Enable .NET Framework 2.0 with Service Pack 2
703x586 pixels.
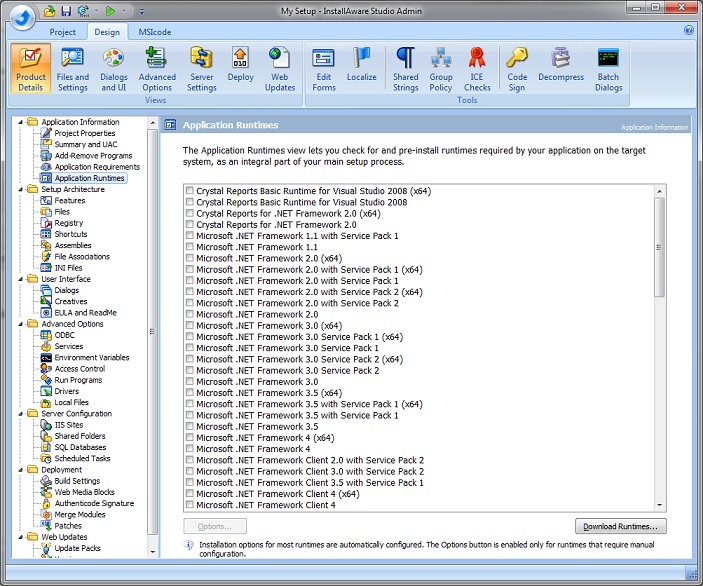pyautogui.click(x=190, y=303)
